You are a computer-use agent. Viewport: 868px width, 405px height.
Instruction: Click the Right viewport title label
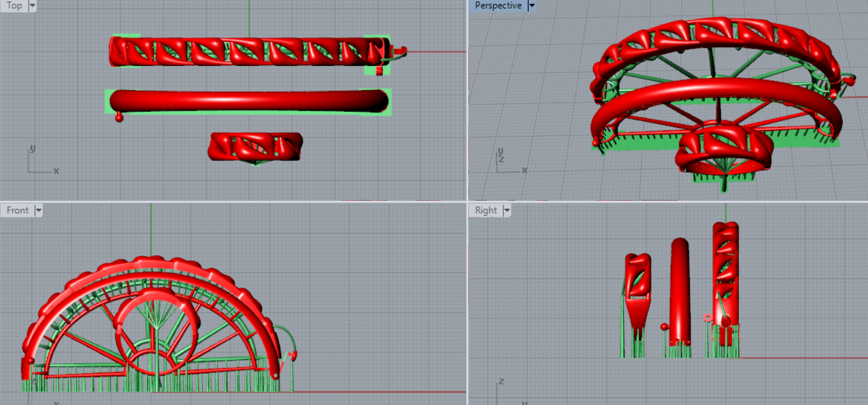(x=486, y=211)
